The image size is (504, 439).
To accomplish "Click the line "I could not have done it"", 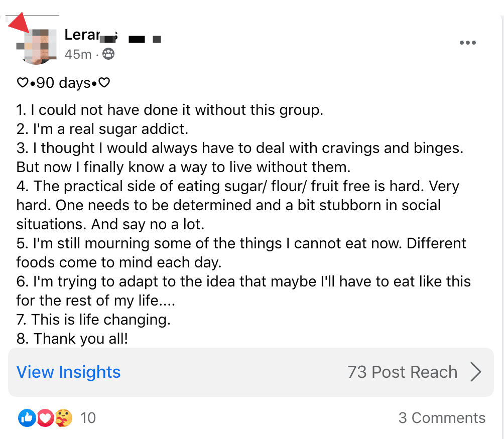I will point(170,110).
